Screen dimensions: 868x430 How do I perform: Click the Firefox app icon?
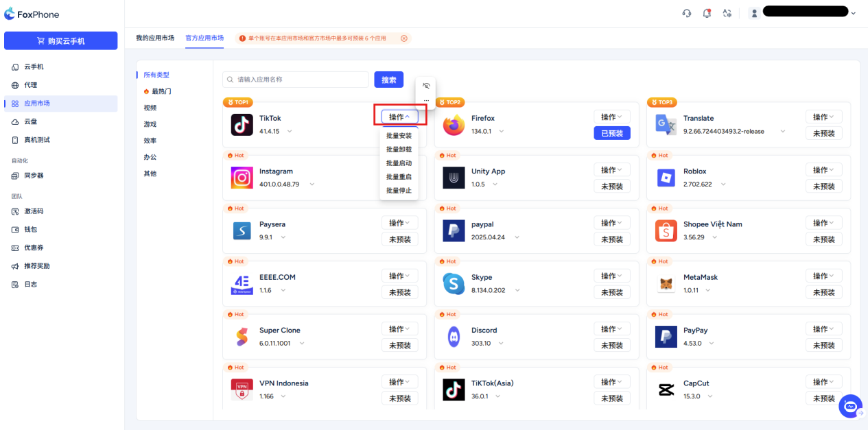pyautogui.click(x=454, y=125)
